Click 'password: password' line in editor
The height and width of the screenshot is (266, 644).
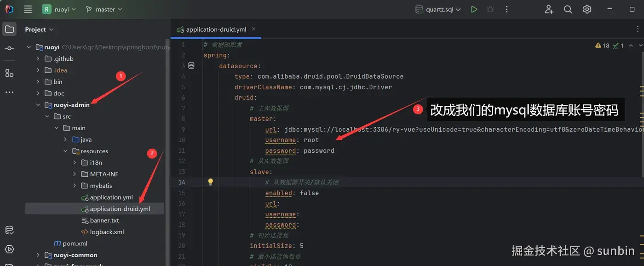click(299, 150)
